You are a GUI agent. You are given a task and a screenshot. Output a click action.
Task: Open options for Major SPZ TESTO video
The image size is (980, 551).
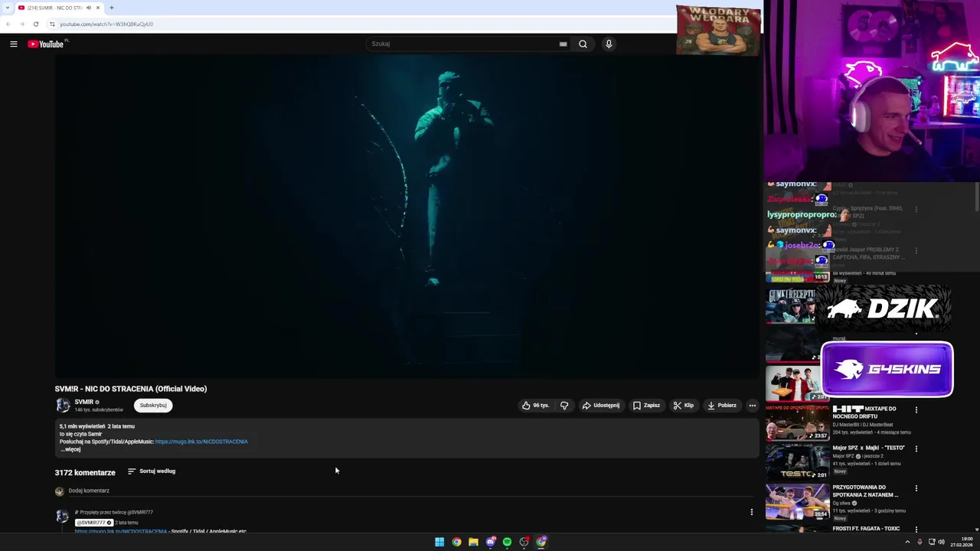click(x=916, y=448)
